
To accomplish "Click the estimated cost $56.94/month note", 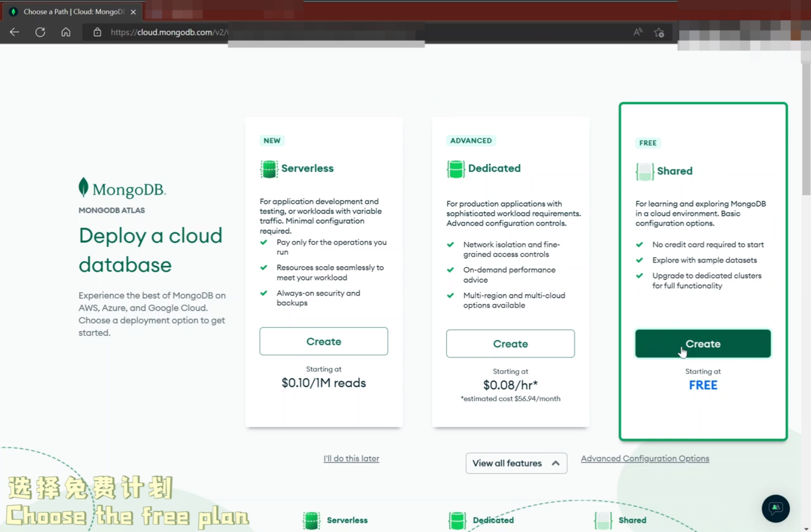I will point(510,398).
